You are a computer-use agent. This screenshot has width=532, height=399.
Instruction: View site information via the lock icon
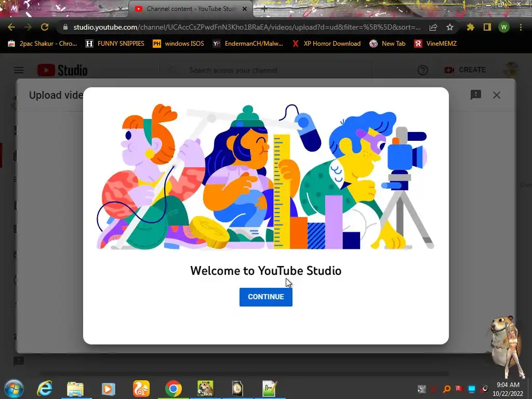coord(65,27)
